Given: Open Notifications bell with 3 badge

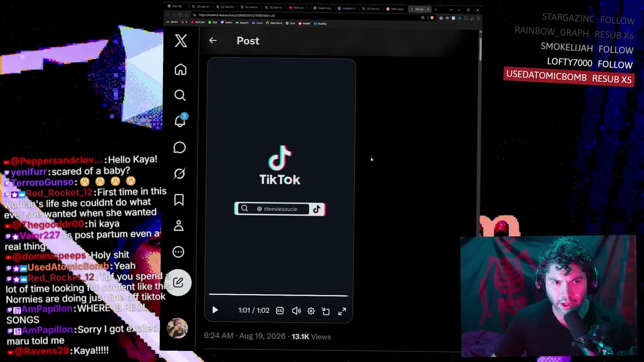Looking at the screenshot, I should tap(180, 121).
